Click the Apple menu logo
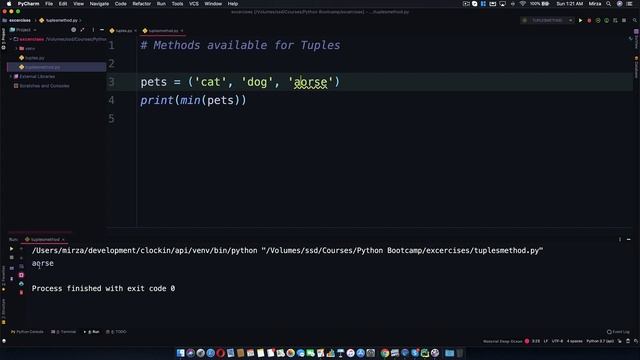This screenshot has height=360, width=640. click(x=9, y=4)
